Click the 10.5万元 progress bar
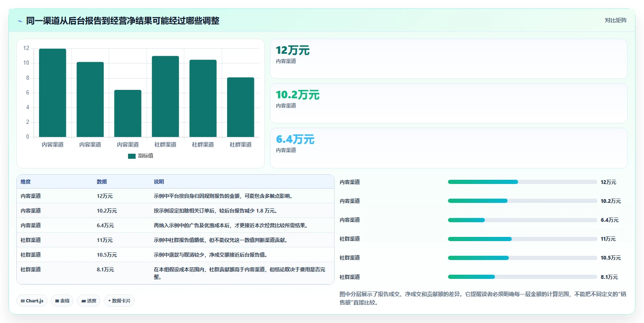This screenshot has height=323, width=644. pos(522,258)
